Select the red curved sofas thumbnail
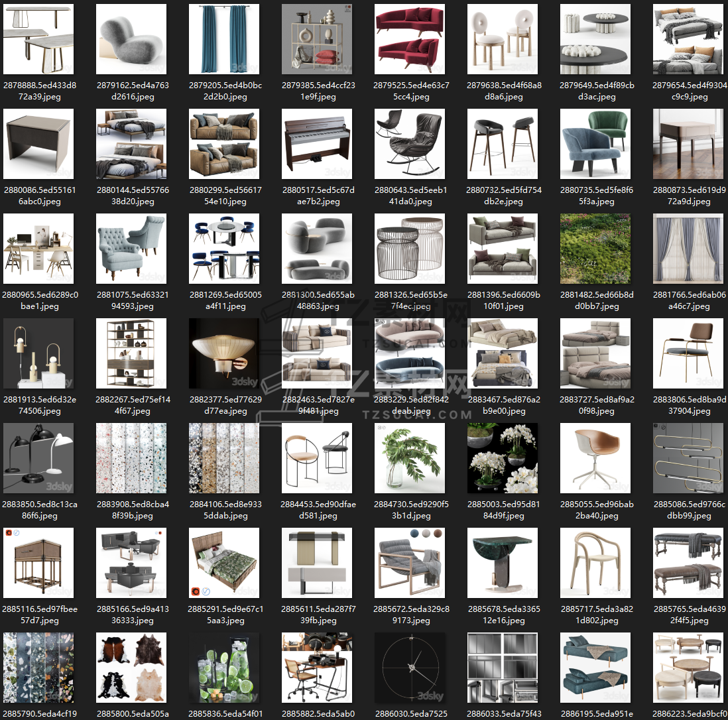The width and height of the screenshot is (728, 720). [410, 39]
